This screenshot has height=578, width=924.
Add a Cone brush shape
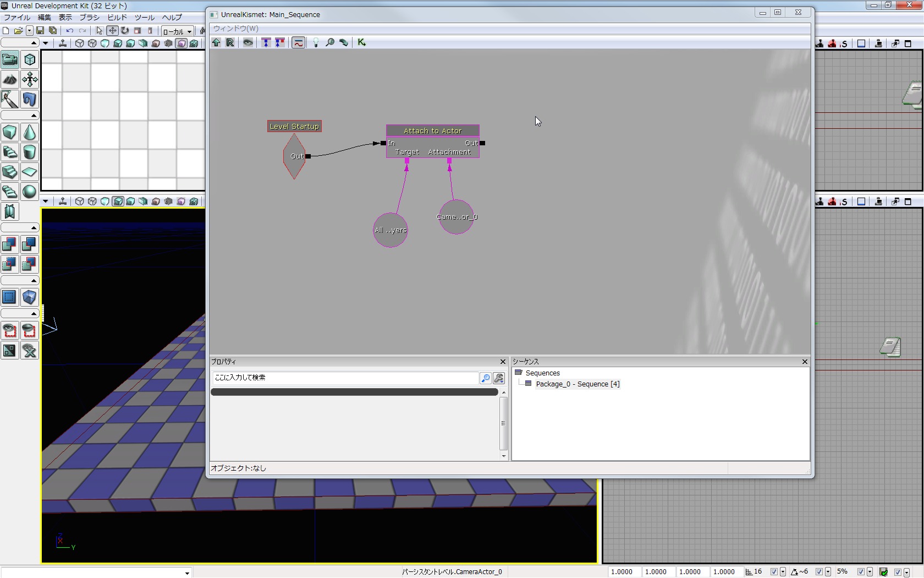(x=30, y=132)
